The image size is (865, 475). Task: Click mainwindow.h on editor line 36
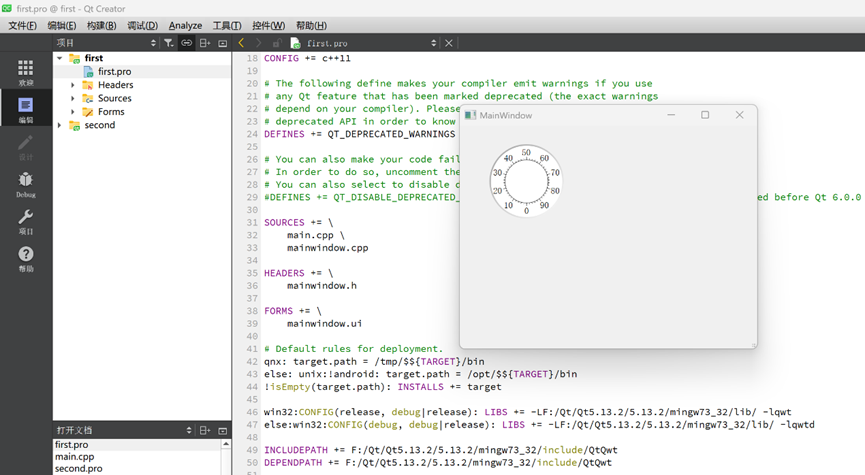(x=322, y=286)
